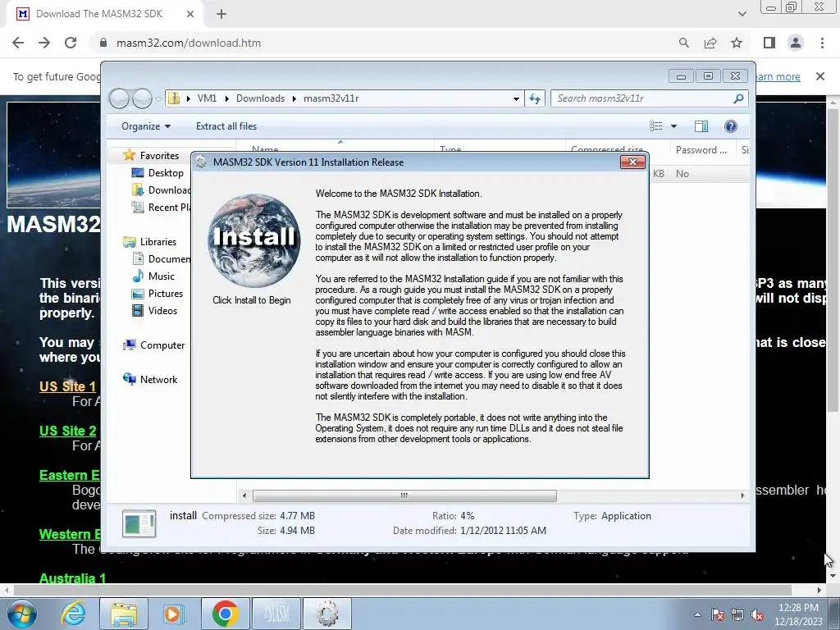Click the Chrome forward button

pyautogui.click(x=44, y=43)
